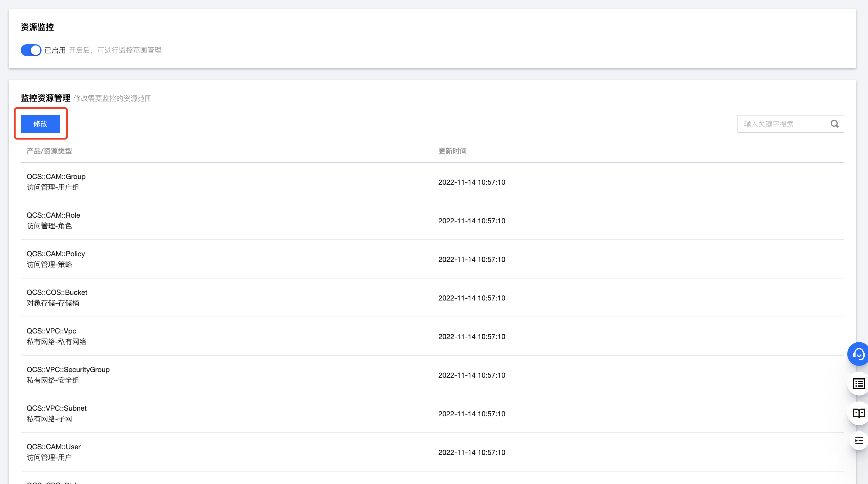Open the customer service headset widget
Screen dimensions: 868x484
pyautogui.click(x=858, y=354)
